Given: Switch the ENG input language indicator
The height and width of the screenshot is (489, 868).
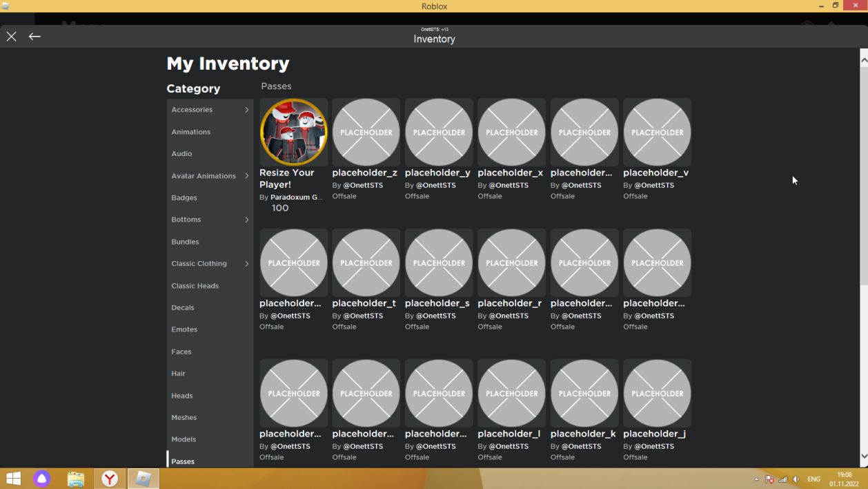Looking at the screenshot, I should coord(814,479).
